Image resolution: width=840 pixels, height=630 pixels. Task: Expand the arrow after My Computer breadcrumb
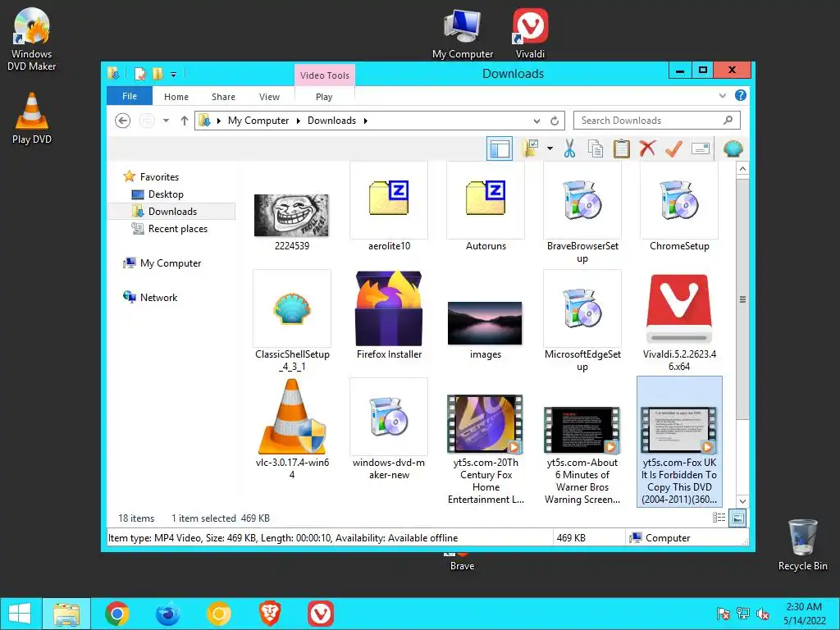(299, 121)
